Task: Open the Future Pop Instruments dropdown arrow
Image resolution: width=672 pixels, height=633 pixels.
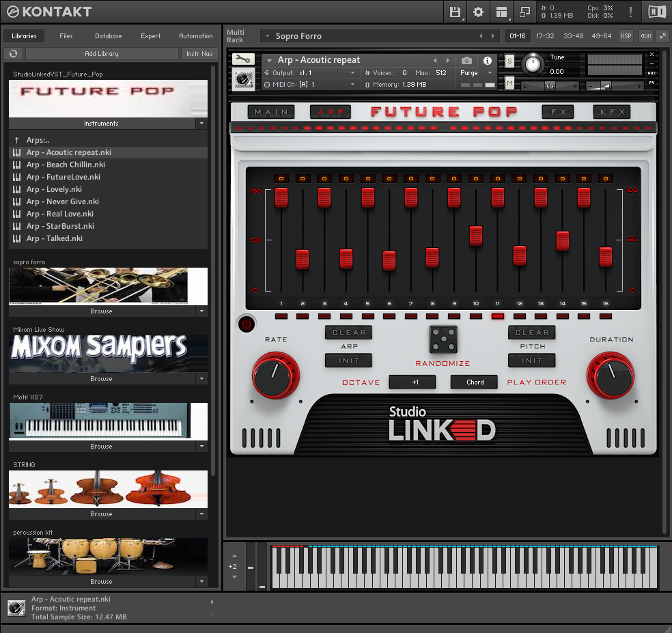Action: pos(202,124)
